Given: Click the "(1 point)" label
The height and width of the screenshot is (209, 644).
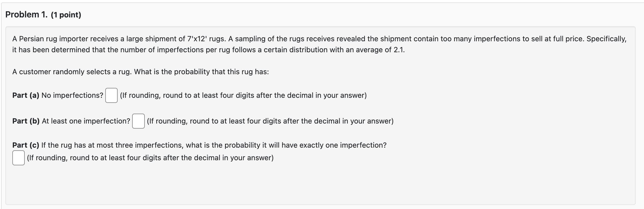Looking at the screenshot, I should click(66, 15).
